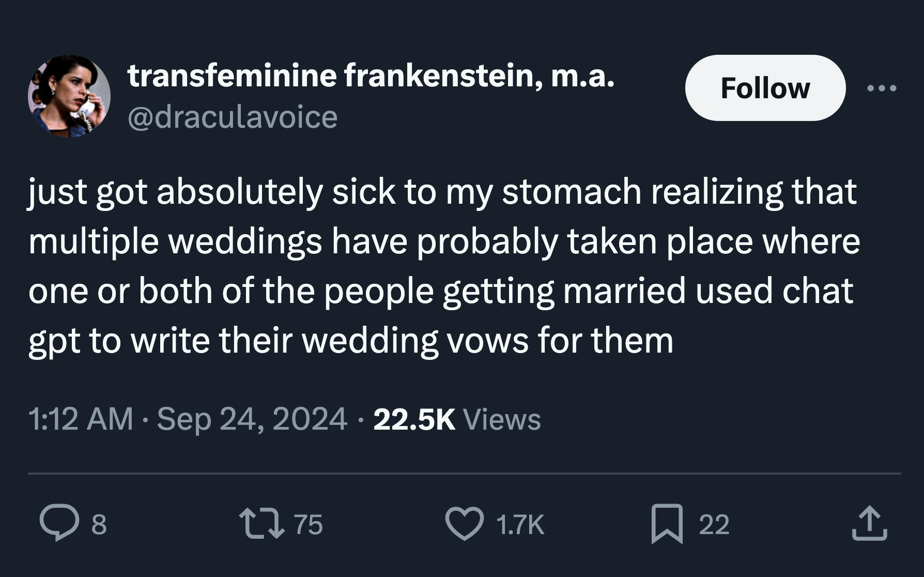The image size is (924, 577).
Task: Click the 1:12 AM timestamp
Action: (x=81, y=419)
